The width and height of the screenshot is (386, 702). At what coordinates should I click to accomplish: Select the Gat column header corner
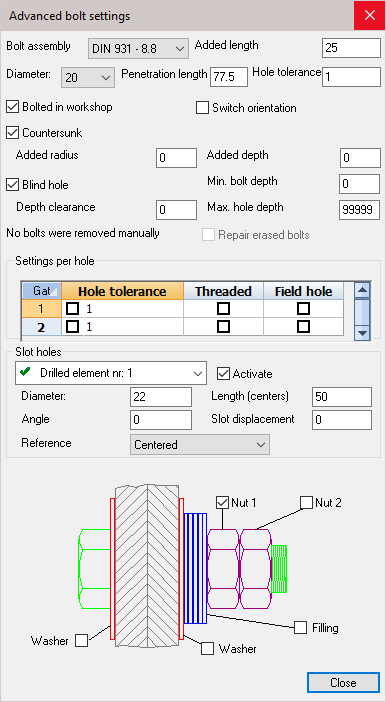[x=42, y=291]
